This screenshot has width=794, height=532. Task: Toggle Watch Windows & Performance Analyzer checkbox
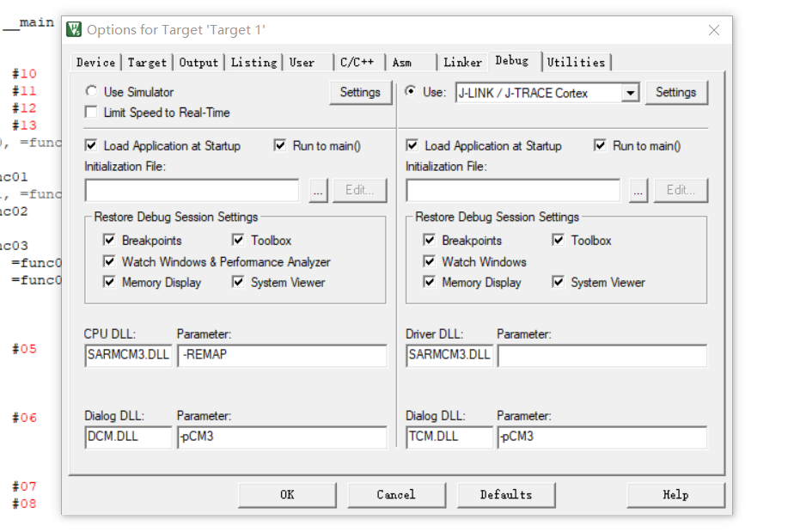pyautogui.click(x=109, y=261)
